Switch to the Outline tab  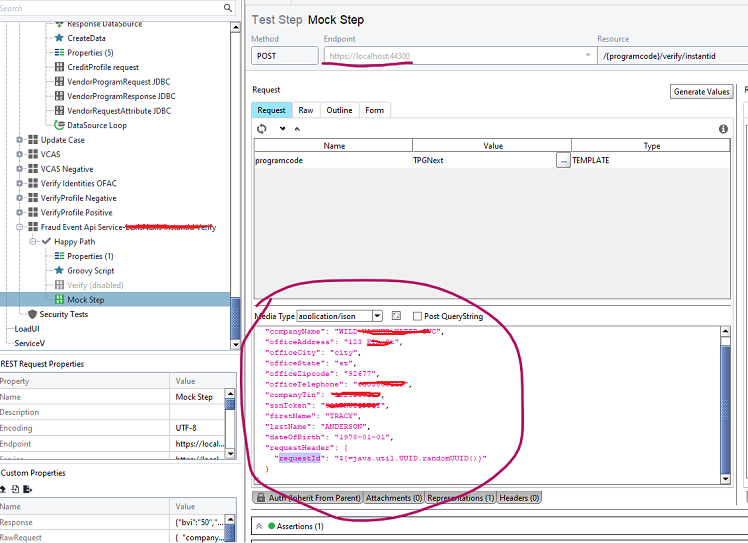[339, 110]
